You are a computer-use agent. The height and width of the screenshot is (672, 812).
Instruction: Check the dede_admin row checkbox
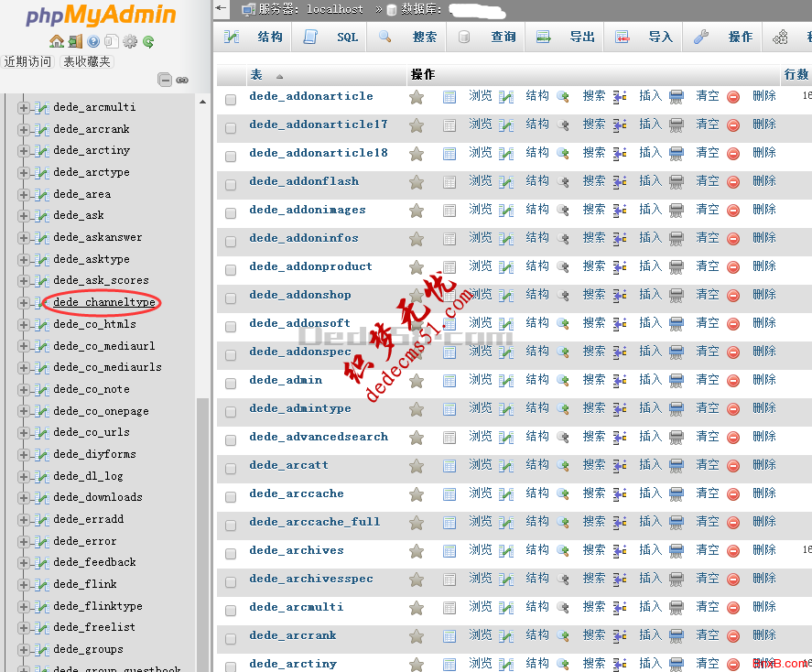(x=231, y=383)
